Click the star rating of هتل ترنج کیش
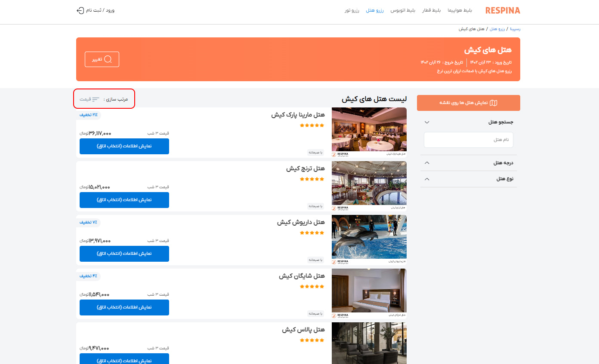This screenshot has height=364, width=599. (x=312, y=179)
